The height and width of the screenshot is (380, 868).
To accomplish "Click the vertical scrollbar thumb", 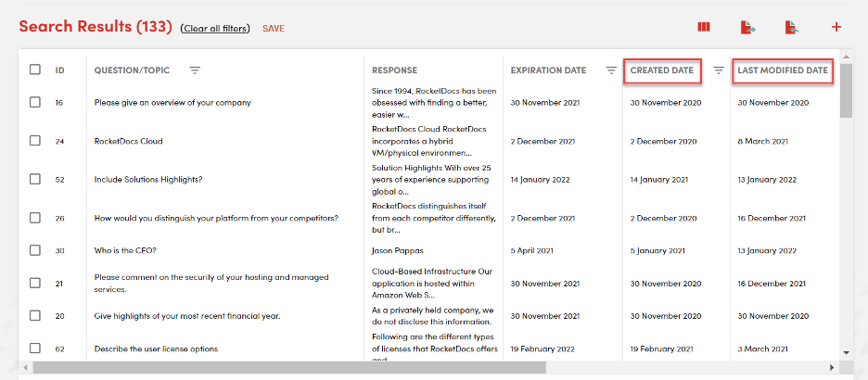I will pyautogui.click(x=846, y=90).
